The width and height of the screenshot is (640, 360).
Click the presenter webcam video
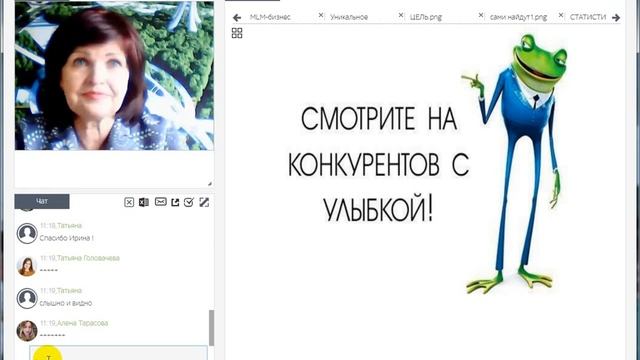[x=114, y=76]
